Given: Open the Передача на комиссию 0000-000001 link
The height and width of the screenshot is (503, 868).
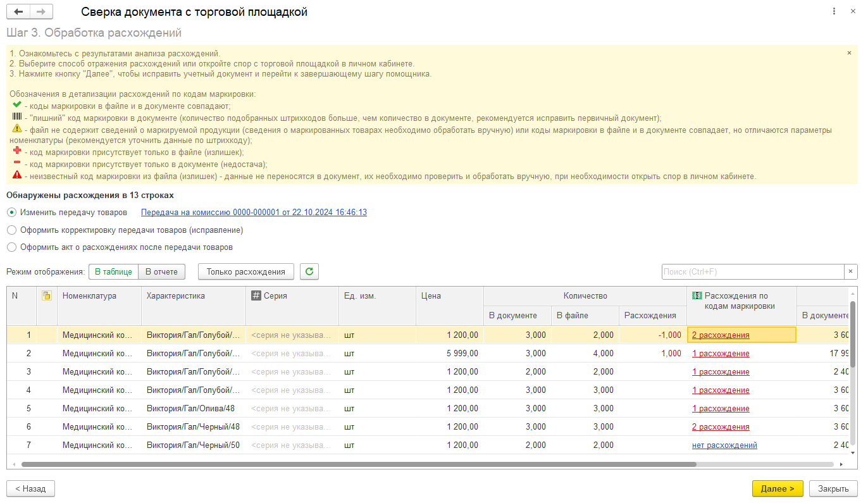Looking at the screenshot, I should coord(254,213).
